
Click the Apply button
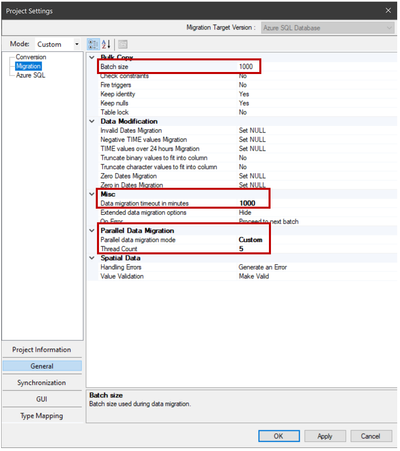pos(325,436)
